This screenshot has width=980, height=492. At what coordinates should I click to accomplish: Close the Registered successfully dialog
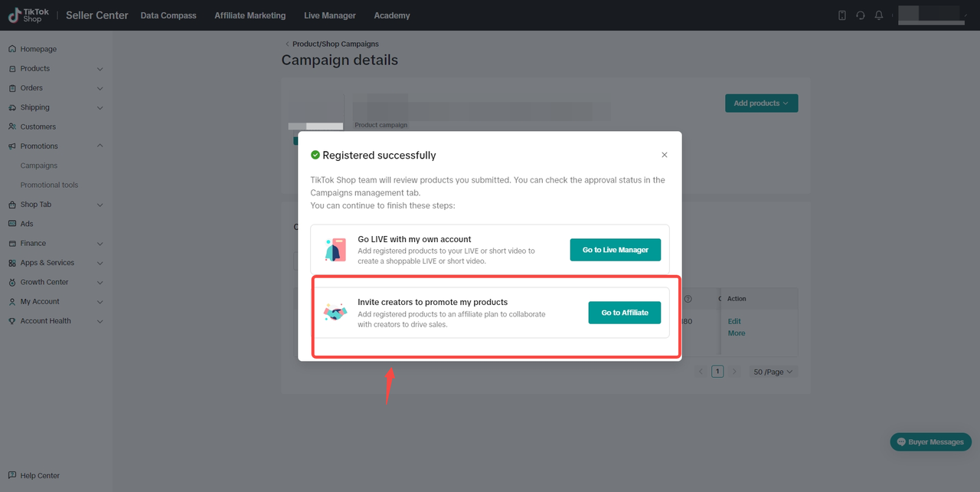(664, 155)
